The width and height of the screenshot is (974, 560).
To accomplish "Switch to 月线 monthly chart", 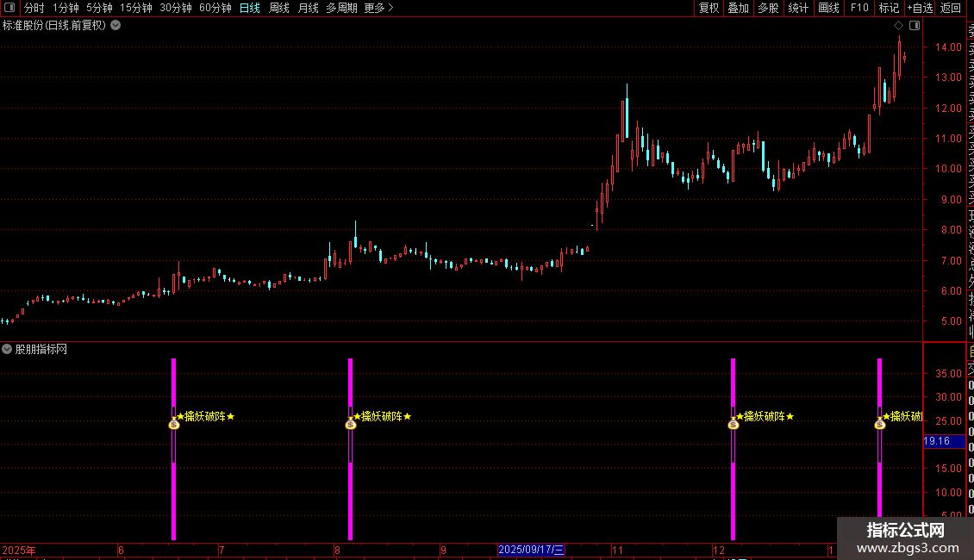I will [x=308, y=8].
